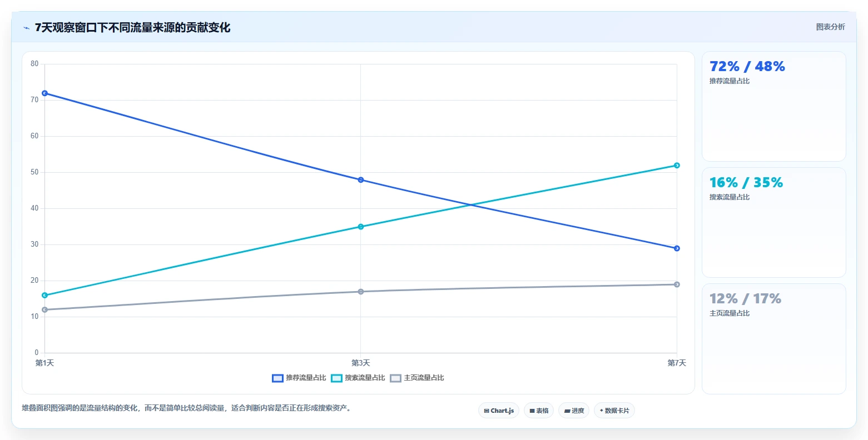Select the 进度 tag pill
Image resolution: width=868 pixels, height=440 pixels.
coord(574,411)
